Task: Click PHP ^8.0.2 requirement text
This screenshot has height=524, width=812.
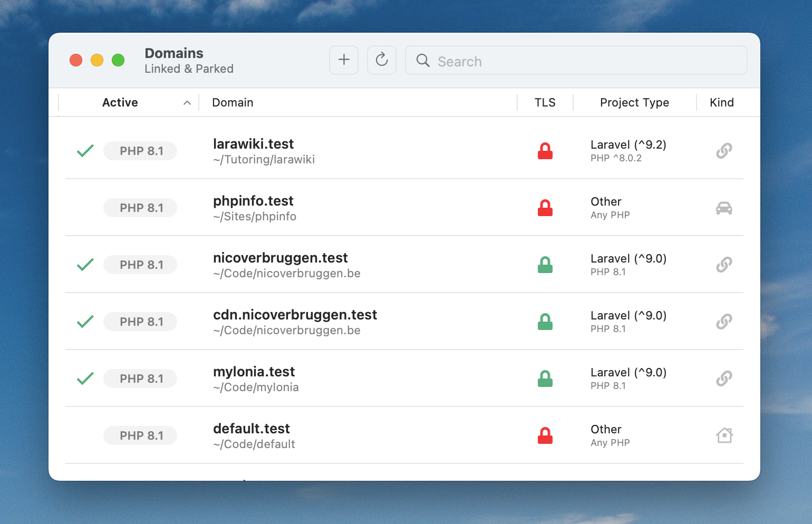Action: click(x=616, y=158)
